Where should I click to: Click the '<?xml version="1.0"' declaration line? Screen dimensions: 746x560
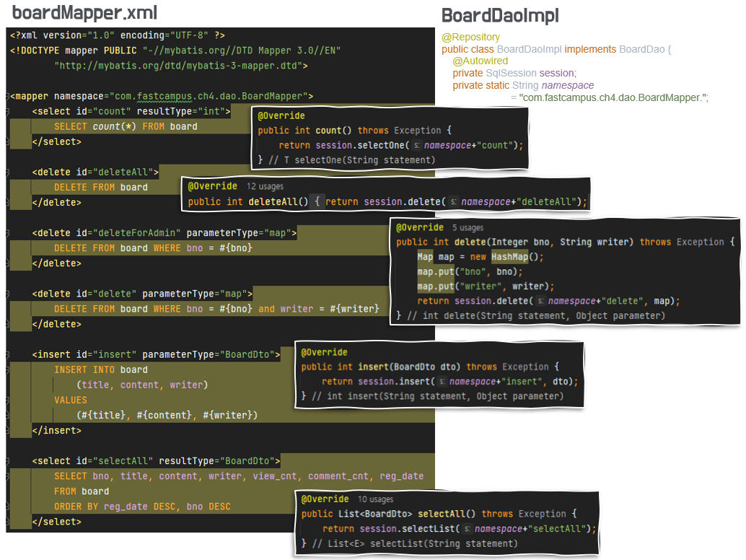(x=118, y=35)
